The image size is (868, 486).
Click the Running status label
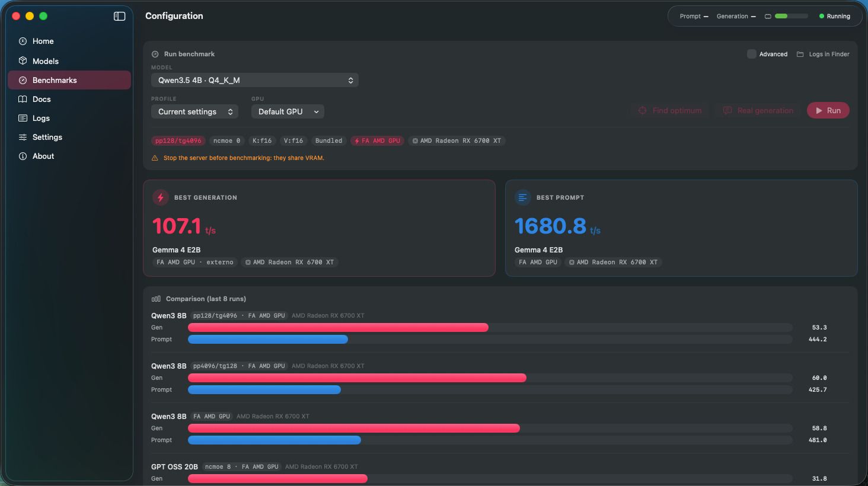pos(838,16)
